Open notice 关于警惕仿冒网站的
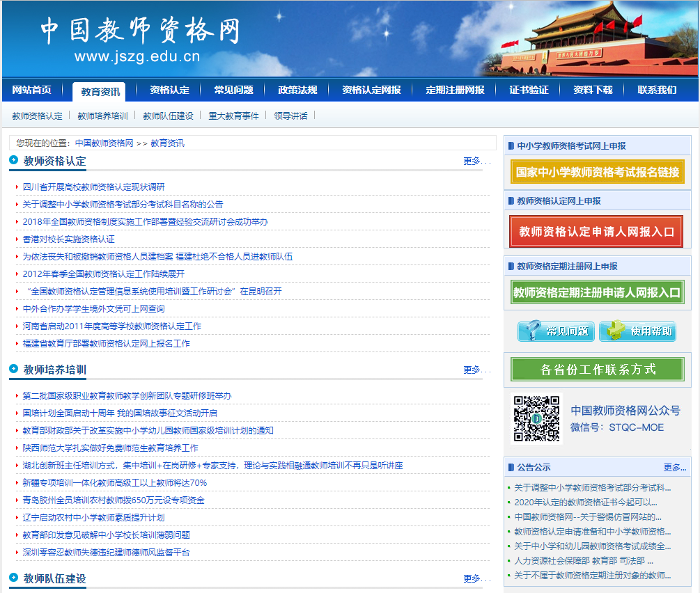 click(x=588, y=517)
